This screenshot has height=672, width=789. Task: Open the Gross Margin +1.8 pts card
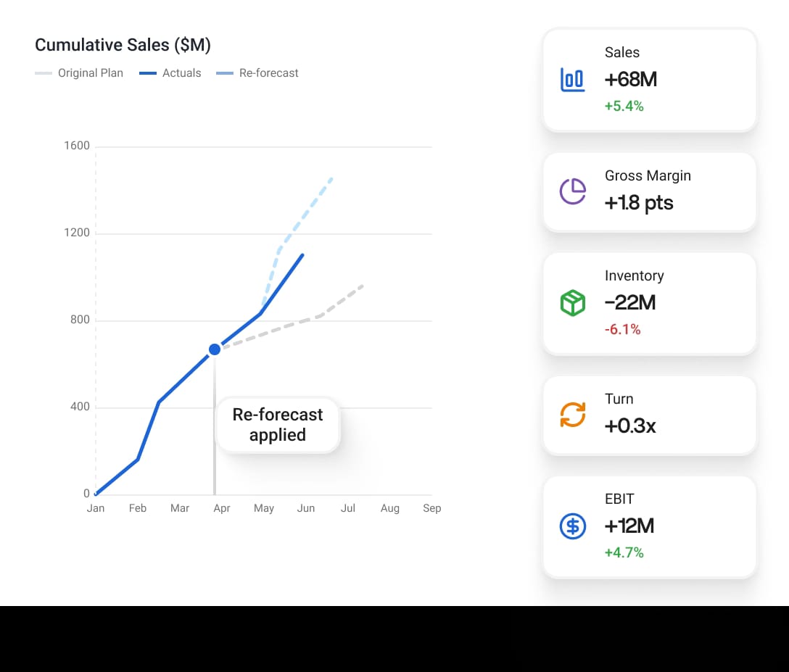pos(650,191)
